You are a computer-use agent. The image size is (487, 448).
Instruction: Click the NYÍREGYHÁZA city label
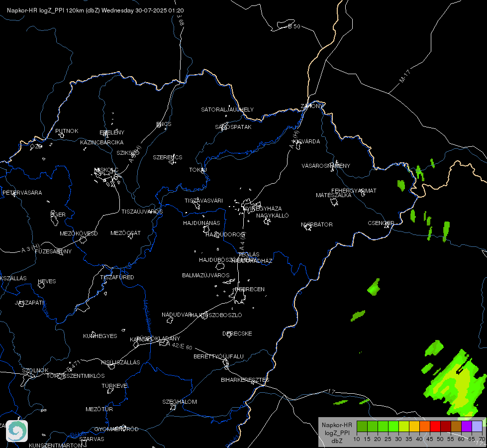coord(263,208)
